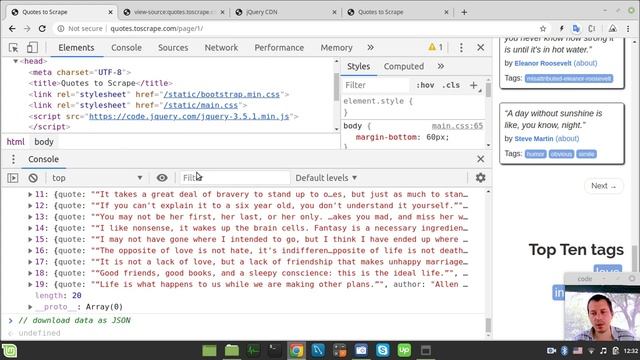Toggle the device toolbar icon

pos(32,48)
